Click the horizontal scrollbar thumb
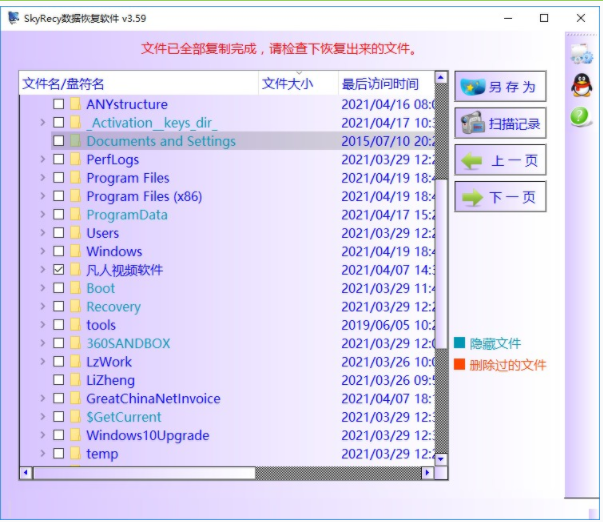The image size is (603, 522). (x=144, y=473)
